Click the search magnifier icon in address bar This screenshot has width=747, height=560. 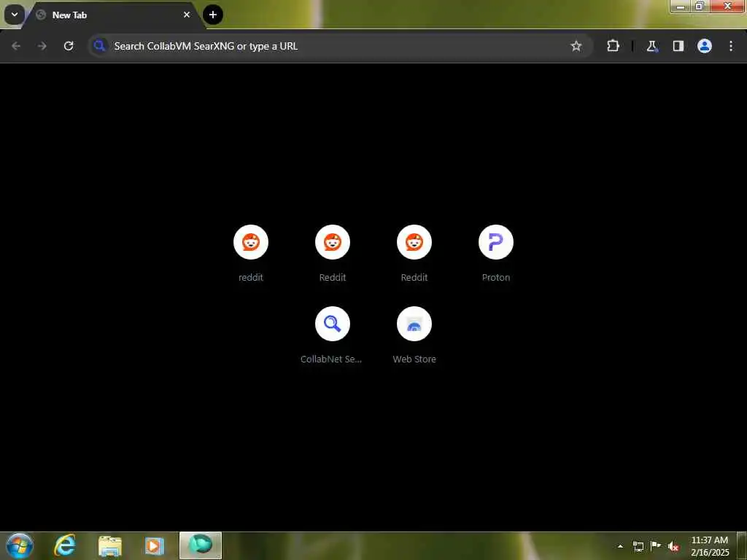pyautogui.click(x=99, y=46)
